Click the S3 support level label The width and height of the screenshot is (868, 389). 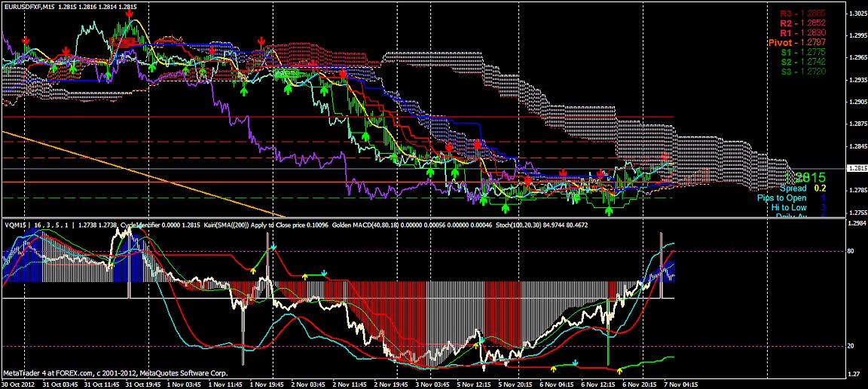coord(802,72)
